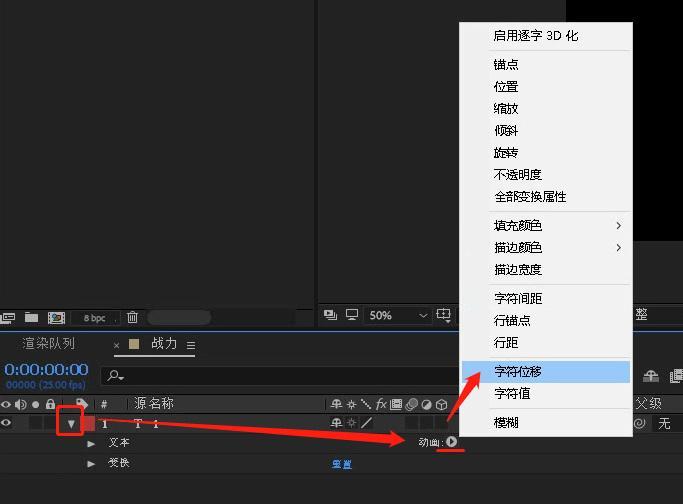This screenshot has width=683, height=504.
Task: Select 锚点 menu entry
Action: [x=506, y=64]
